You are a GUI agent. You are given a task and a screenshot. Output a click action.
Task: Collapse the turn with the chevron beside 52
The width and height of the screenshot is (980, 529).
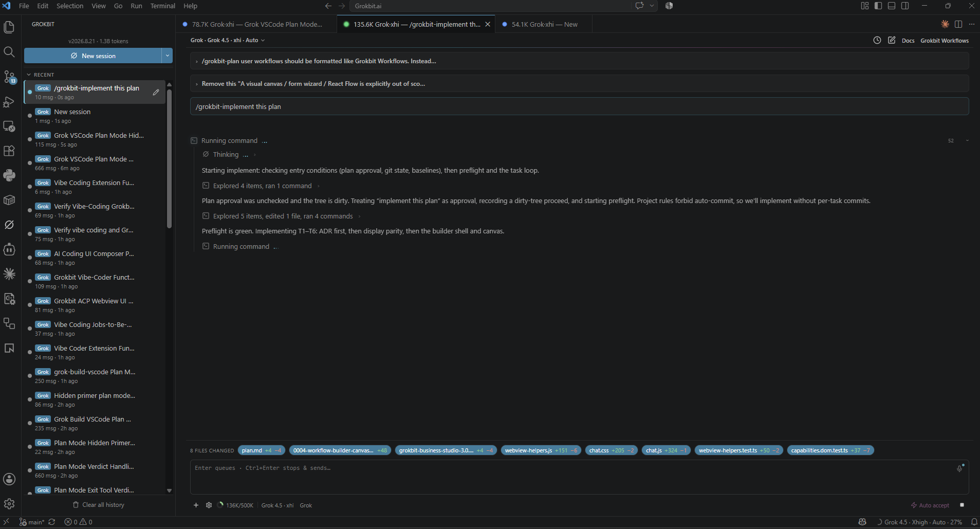pyautogui.click(x=967, y=140)
